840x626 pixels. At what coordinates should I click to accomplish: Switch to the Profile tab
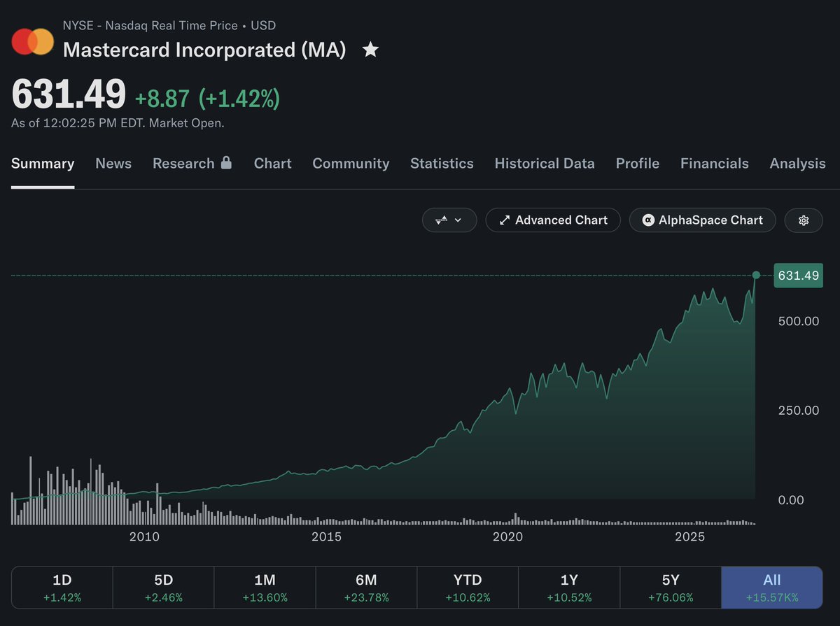[x=638, y=163]
